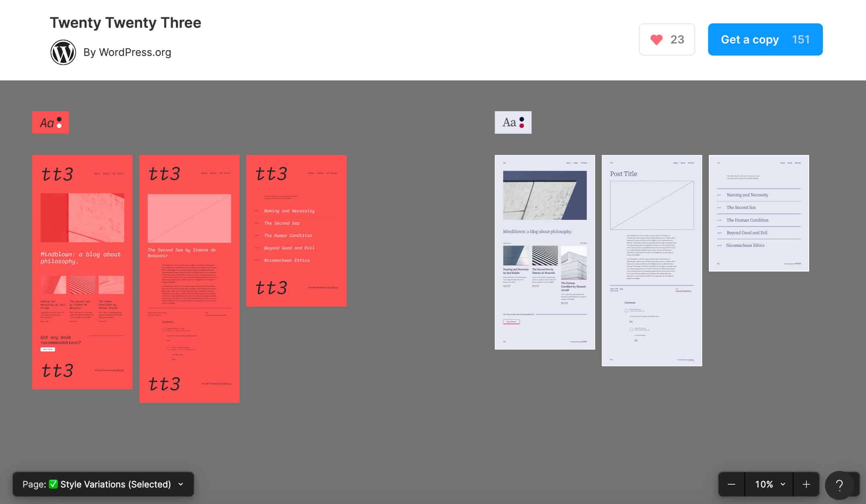Click the heart/like icon for theme

(657, 39)
